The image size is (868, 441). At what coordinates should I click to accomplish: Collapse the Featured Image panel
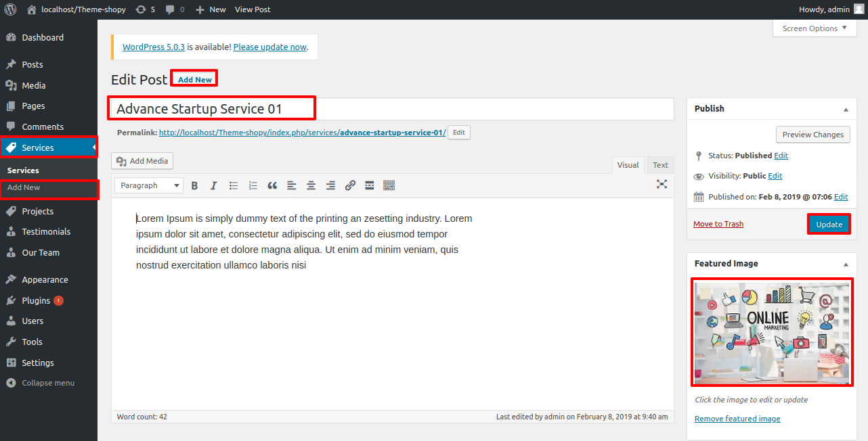point(846,264)
